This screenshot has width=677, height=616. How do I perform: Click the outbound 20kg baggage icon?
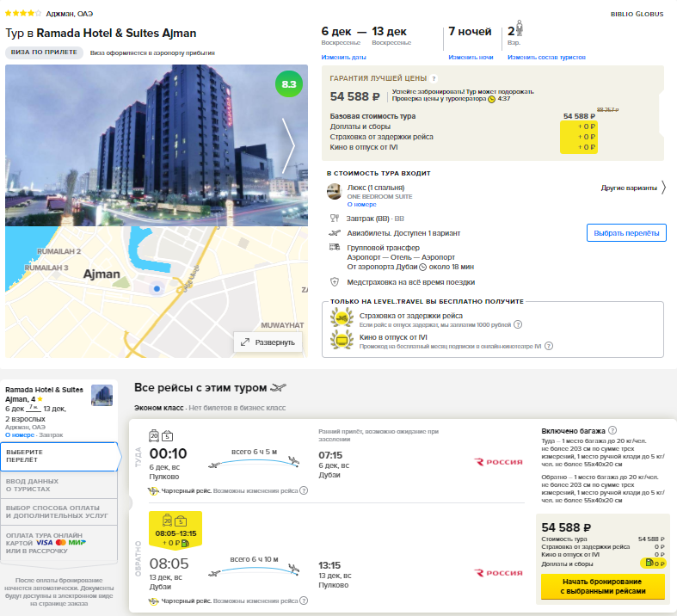(154, 435)
